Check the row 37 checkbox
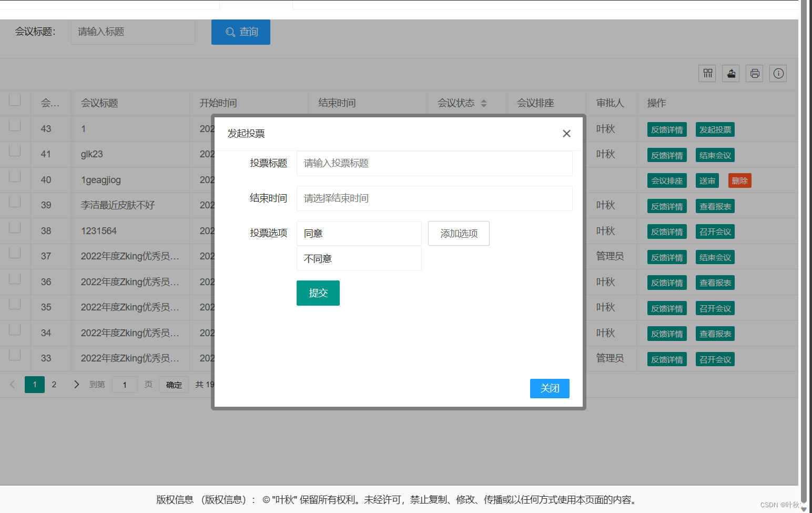 point(15,253)
